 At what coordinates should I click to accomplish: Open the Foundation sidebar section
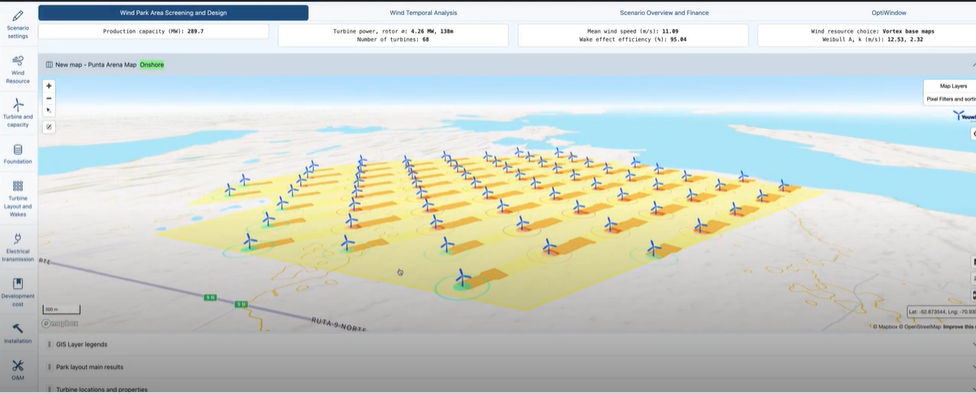point(18,154)
